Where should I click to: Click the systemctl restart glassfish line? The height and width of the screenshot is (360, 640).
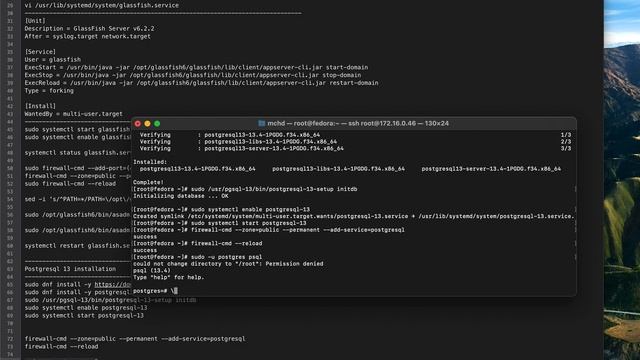pos(78,246)
